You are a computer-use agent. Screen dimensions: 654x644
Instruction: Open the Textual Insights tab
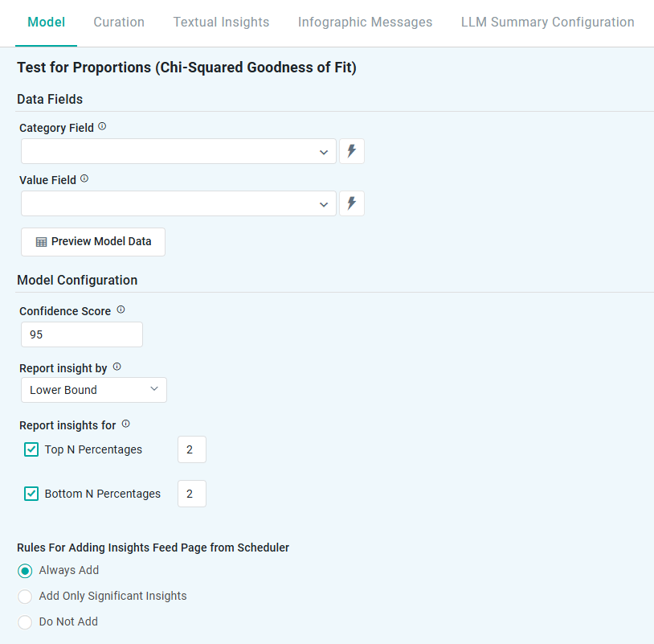[221, 23]
